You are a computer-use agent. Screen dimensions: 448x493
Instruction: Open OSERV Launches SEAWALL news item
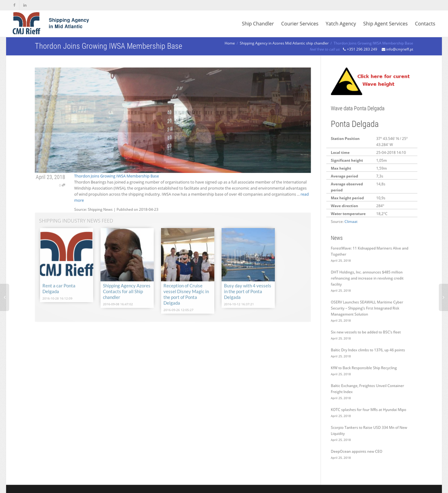[367, 308]
